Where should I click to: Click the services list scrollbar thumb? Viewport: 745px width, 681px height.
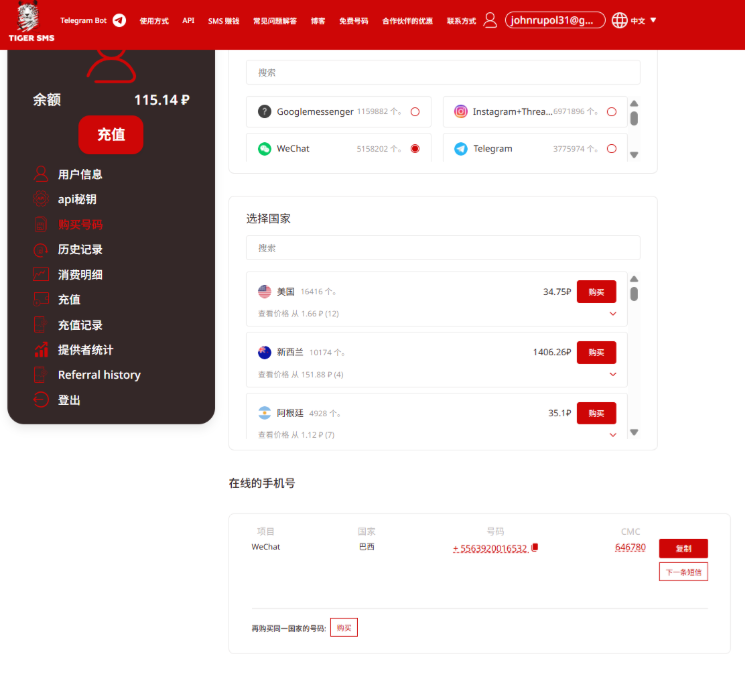[x=634, y=118]
